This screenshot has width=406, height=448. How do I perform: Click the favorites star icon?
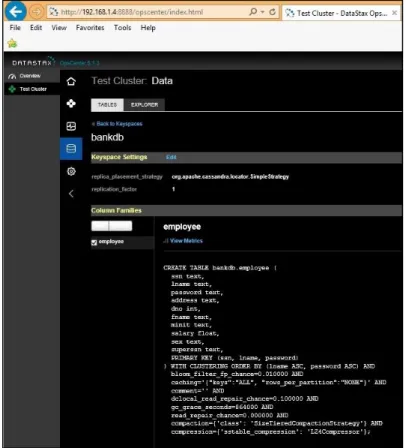[x=12, y=43]
